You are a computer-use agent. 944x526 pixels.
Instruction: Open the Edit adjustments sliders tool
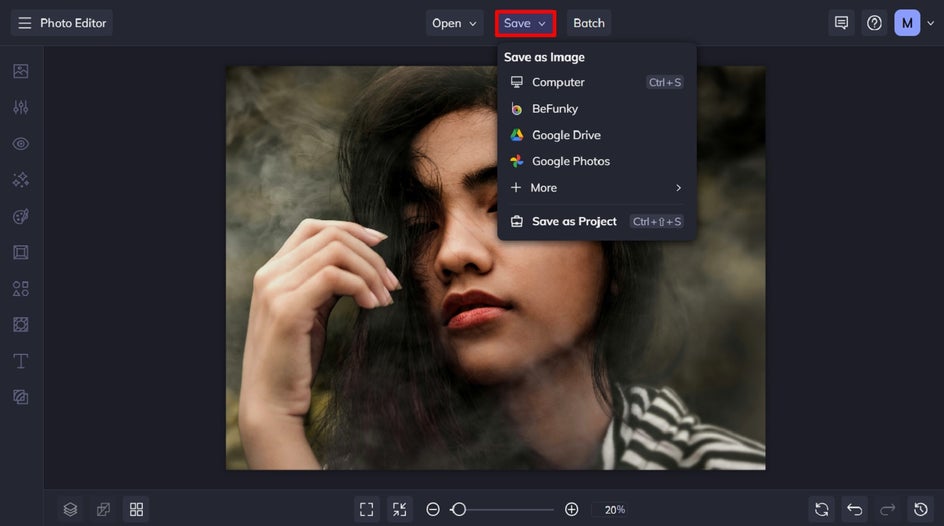click(21, 107)
